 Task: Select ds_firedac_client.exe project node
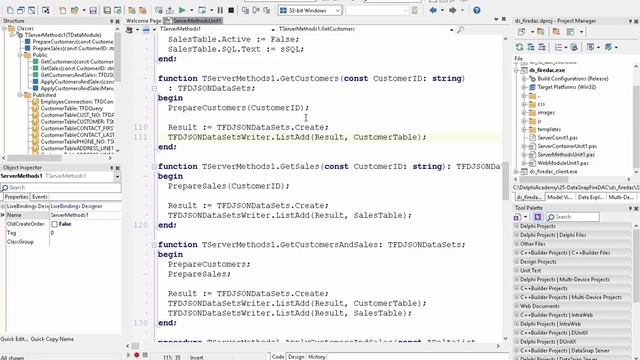[553, 172]
